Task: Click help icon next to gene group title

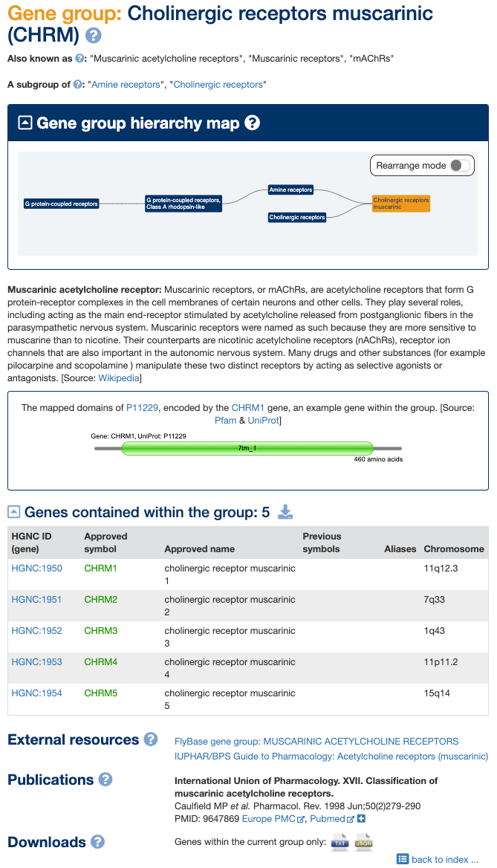Action: click(94, 36)
